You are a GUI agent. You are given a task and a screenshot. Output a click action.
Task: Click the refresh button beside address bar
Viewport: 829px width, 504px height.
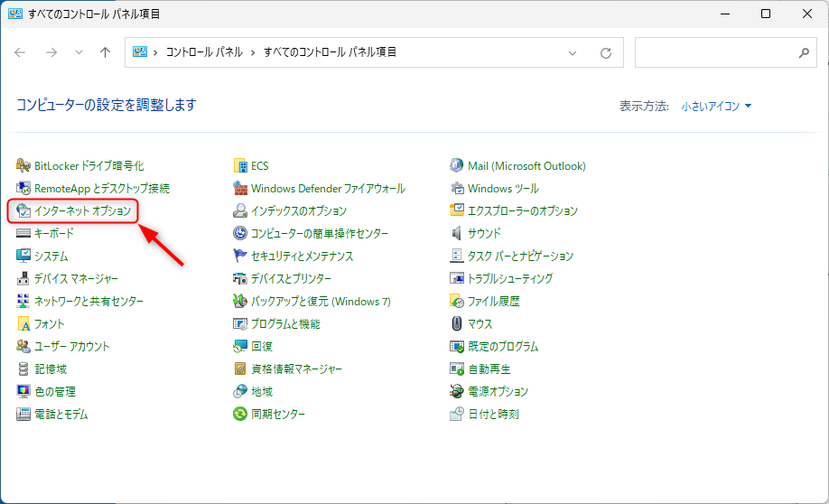point(606,52)
